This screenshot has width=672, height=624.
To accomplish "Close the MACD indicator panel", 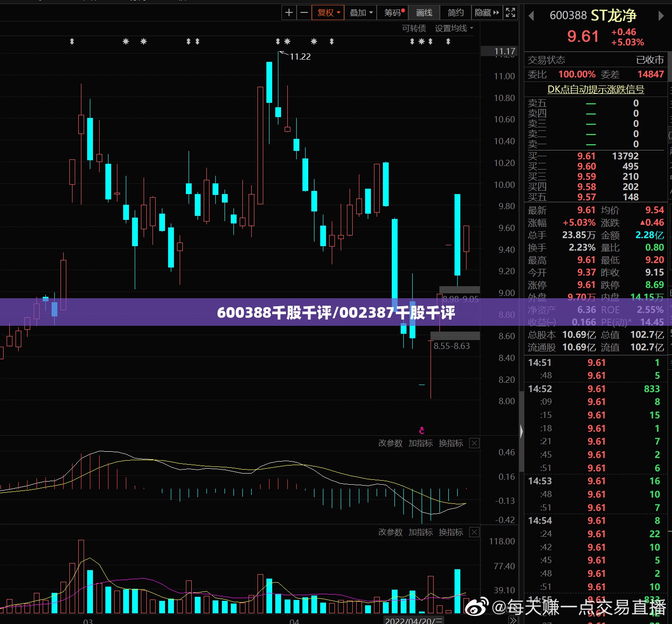I will coord(475,443).
